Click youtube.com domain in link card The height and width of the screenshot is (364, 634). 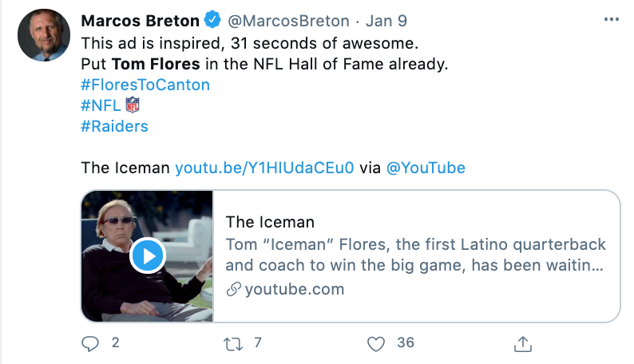pyautogui.click(x=294, y=290)
